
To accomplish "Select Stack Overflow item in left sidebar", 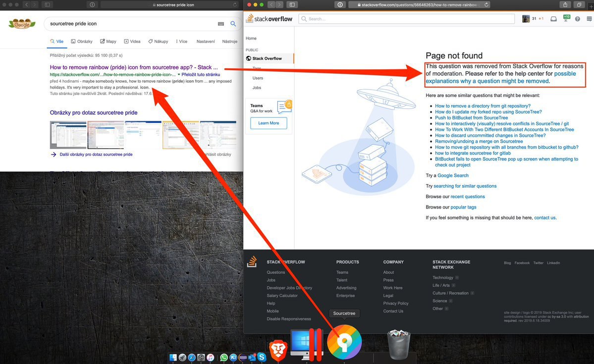I will coord(269,58).
